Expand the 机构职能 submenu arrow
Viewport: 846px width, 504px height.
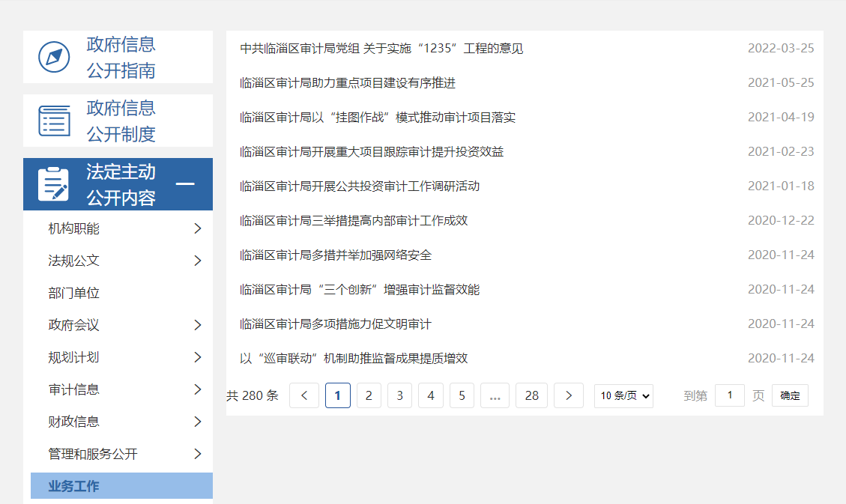pyautogui.click(x=198, y=228)
